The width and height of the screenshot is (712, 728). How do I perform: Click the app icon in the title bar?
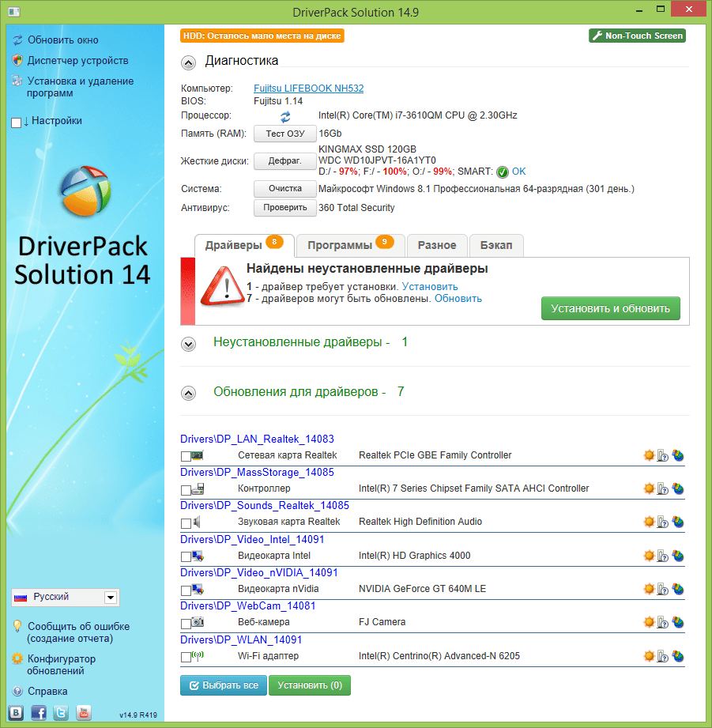(14, 12)
